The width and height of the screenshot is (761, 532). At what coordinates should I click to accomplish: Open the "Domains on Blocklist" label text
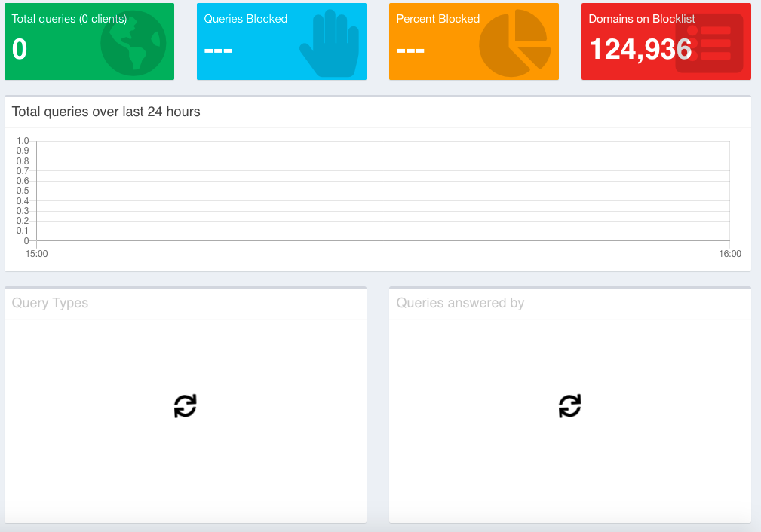click(x=642, y=19)
